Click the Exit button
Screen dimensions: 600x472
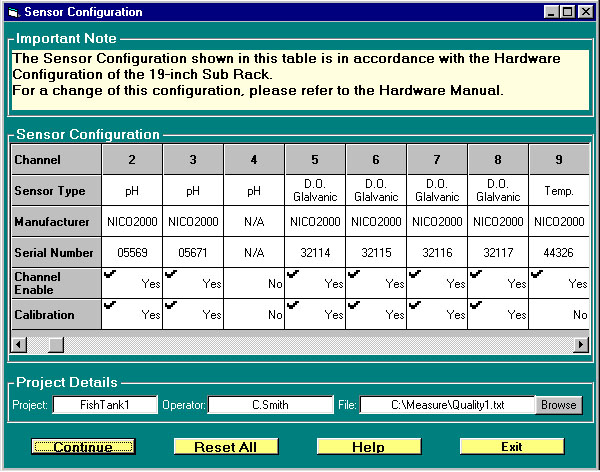coord(512,446)
